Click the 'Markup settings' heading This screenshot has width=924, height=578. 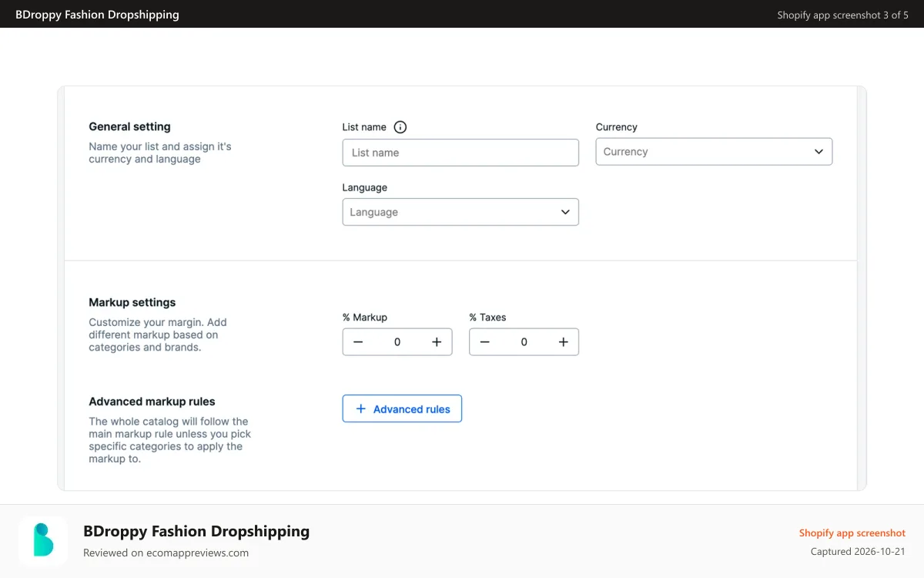(x=132, y=303)
